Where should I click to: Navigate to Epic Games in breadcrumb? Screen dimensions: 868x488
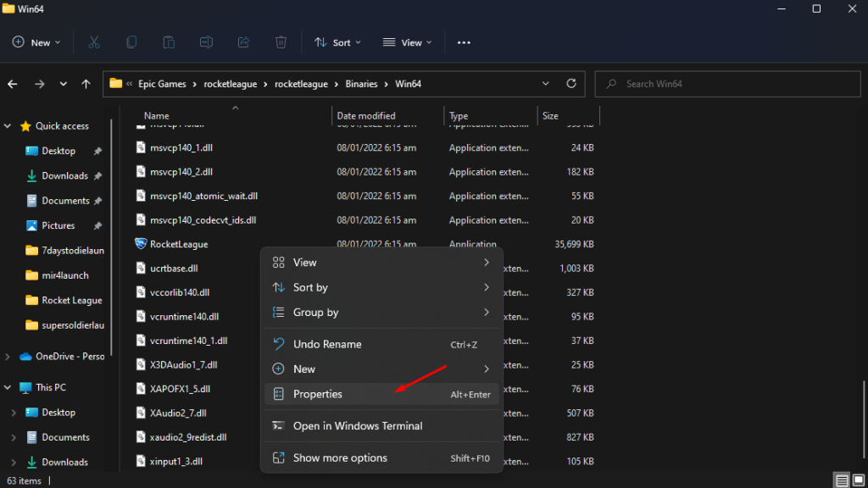(162, 84)
